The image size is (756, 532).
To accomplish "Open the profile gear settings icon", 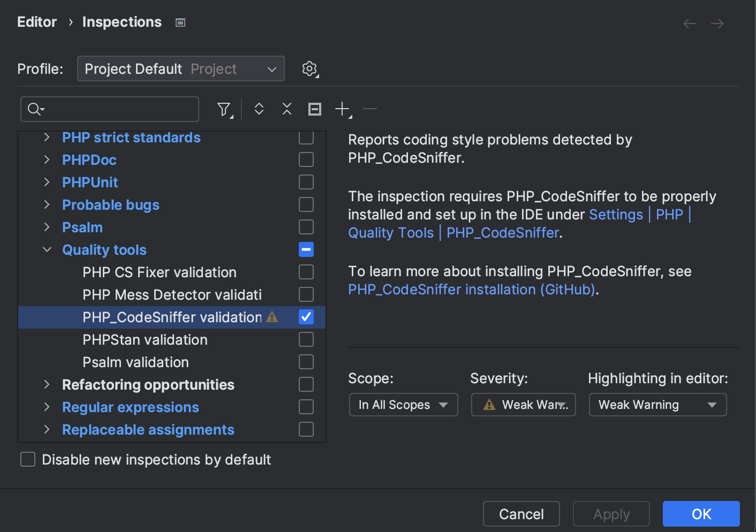I will (x=309, y=69).
